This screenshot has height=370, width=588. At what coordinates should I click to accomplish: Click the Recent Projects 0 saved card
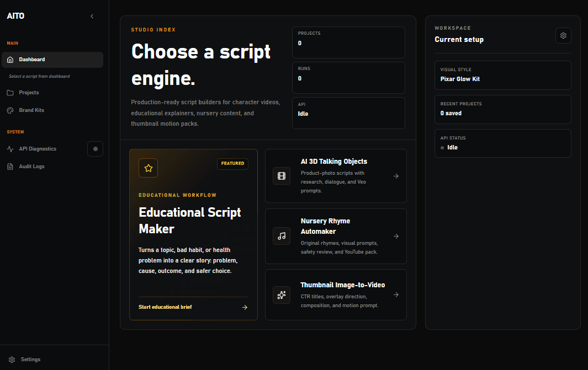pos(503,109)
